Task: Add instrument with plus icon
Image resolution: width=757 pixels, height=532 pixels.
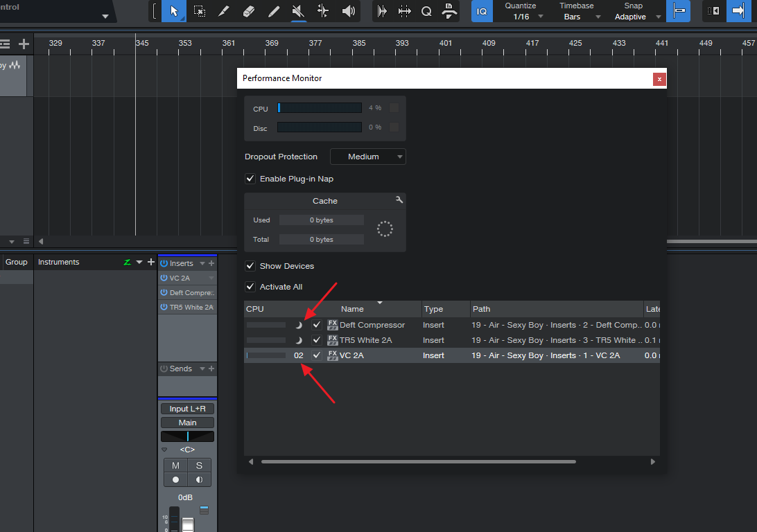Action: (x=150, y=262)
